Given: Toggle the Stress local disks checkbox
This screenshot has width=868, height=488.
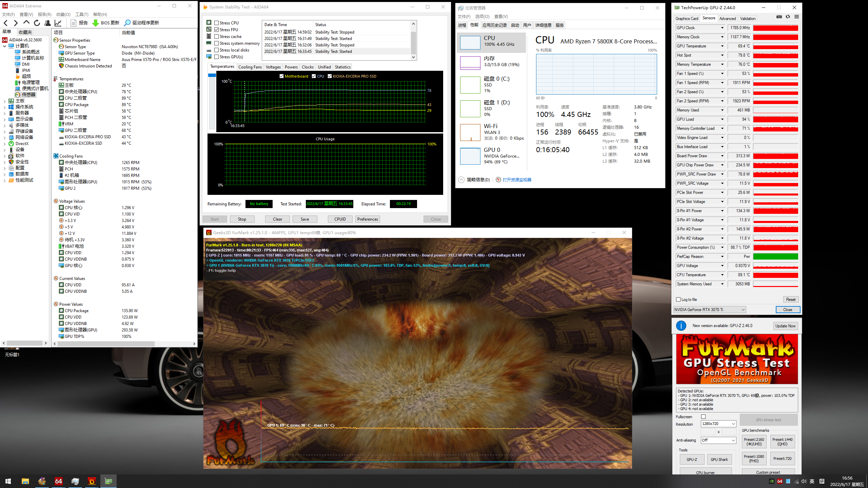Looking at the screenshot, I should pos(216,50).
